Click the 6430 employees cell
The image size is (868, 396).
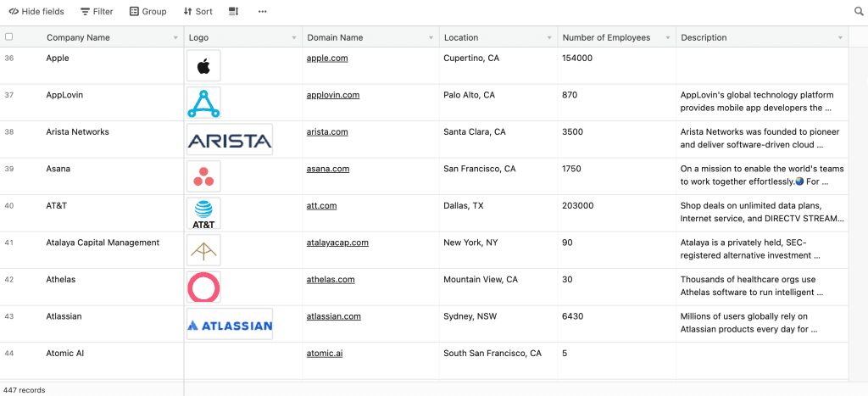617,323
